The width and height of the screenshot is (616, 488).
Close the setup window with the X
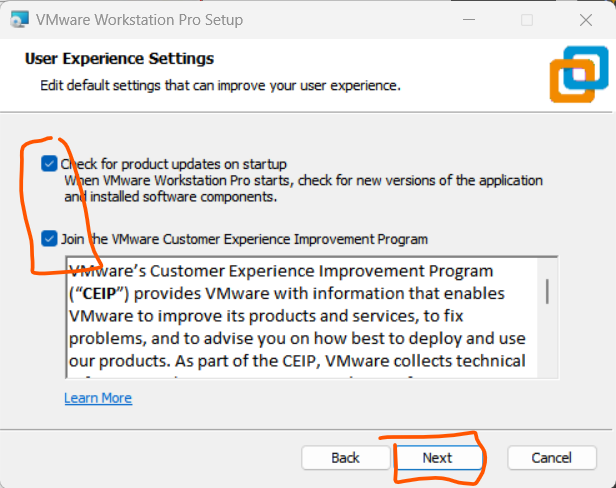pos(586,20)
